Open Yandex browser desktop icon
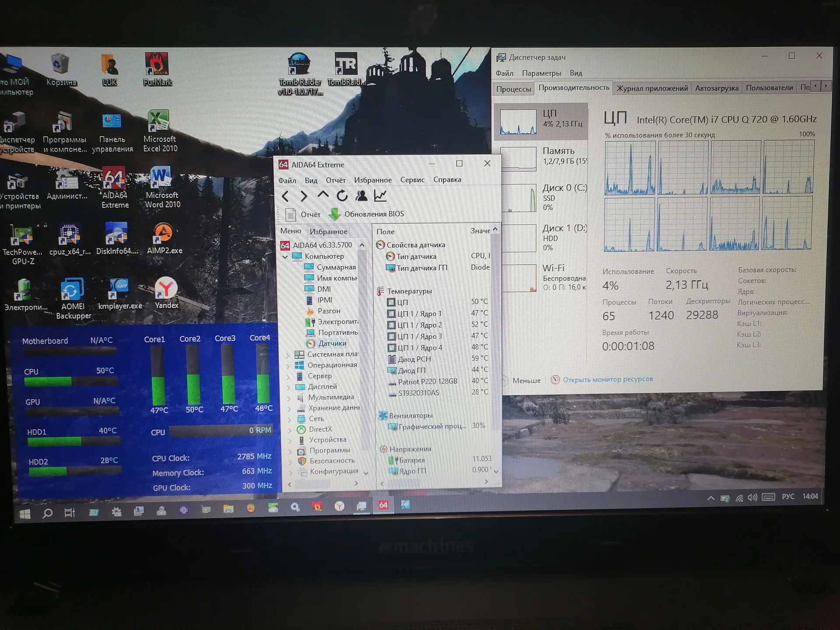This screenshot has height=630, width=840. [167, 293]
